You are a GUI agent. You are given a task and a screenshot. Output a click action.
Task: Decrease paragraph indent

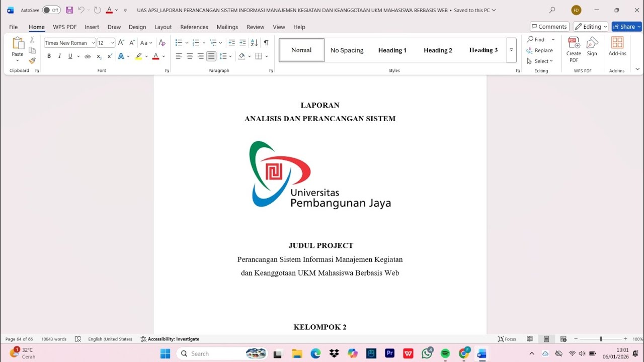pyautogui.click(x=231, y=43)
